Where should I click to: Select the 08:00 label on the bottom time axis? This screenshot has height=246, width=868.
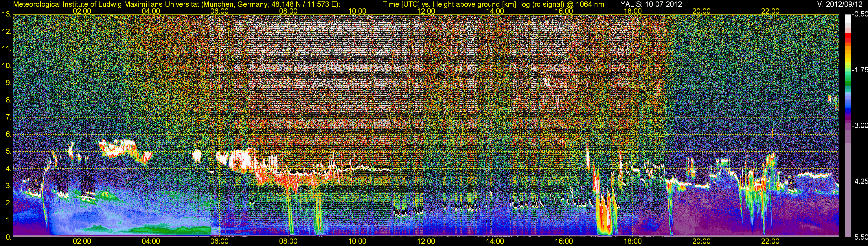pyautogui.click(x=288, y=242)
